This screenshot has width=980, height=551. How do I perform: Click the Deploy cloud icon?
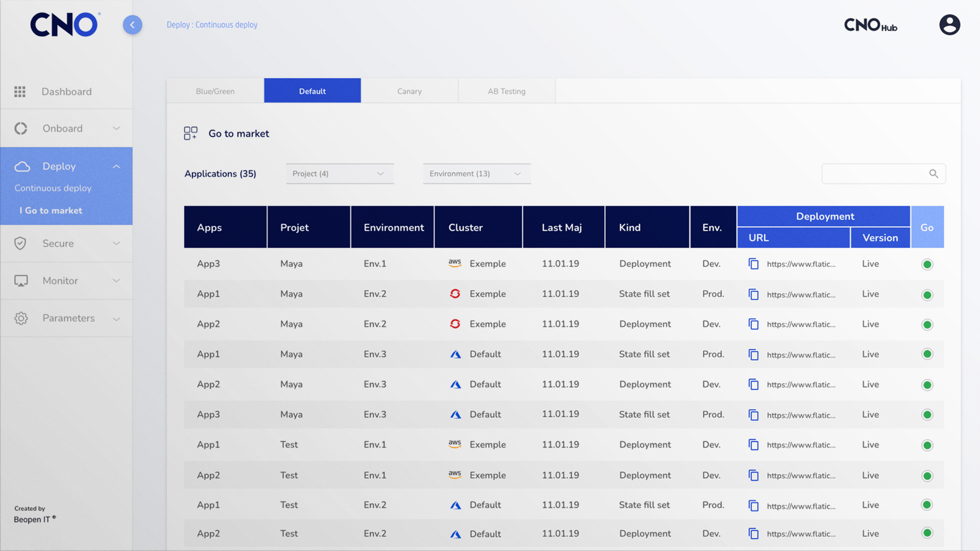(22, 166)
